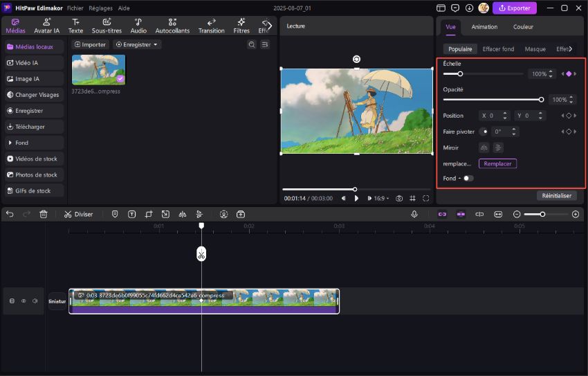The height and width of the screenshot is (376, 588).
Task: Open the Aide menu
Action: [124, 8]
